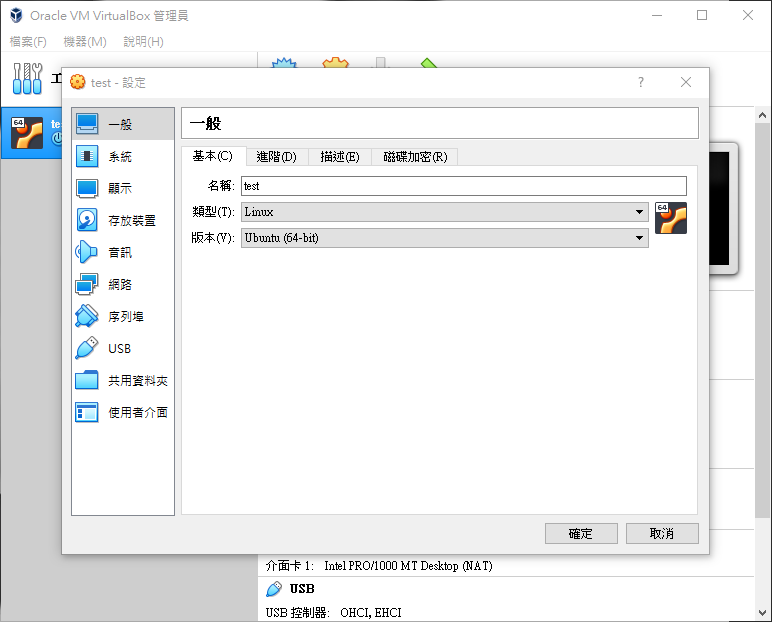Click the tools icon in VirtualBox Manager
Image resolution: width=772 pixels, height=622 pixels.
pyautogui.click(x=27, y=78)
